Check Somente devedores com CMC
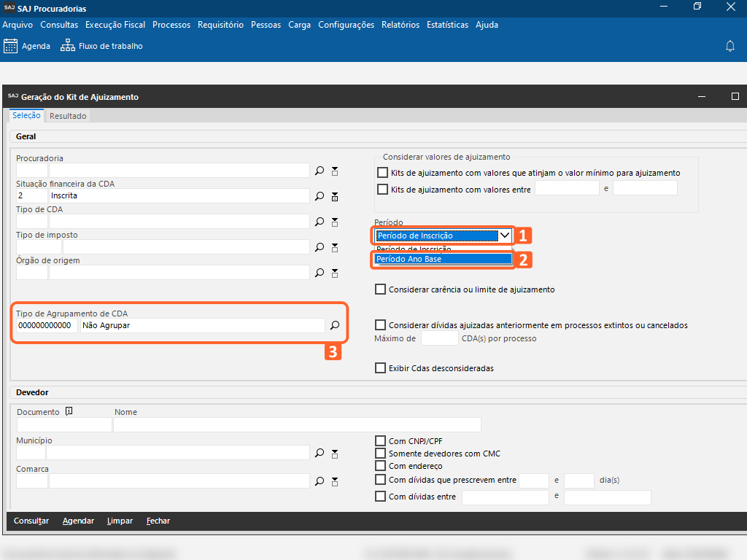Image resolution: width=747 pixels, height=560 pixels. pos(380,454)
